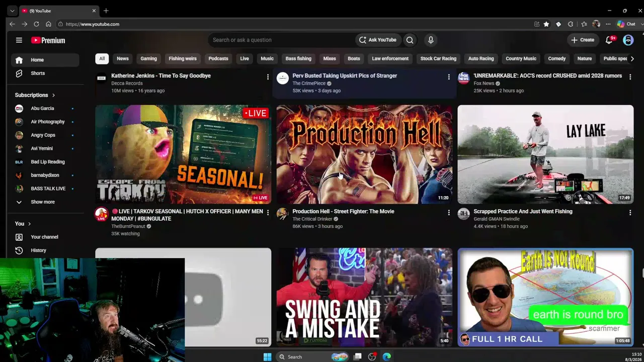Expand the Subscriptions section header

click(x=35, y=95)
